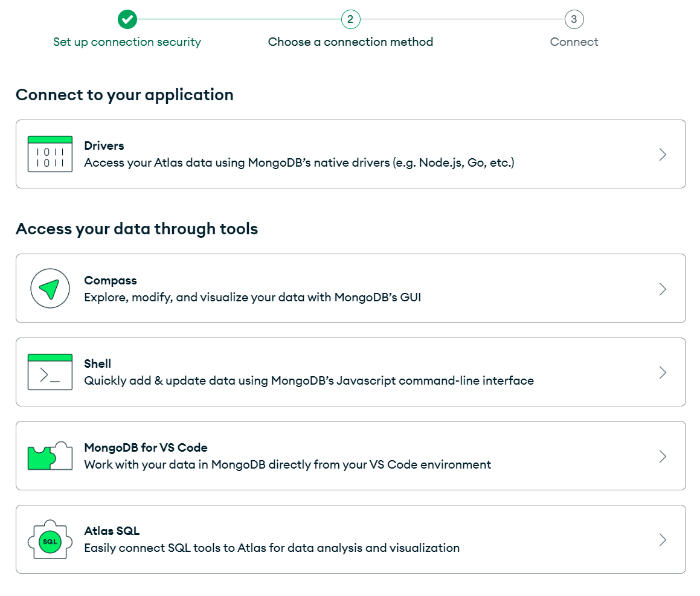The height and width of the screenshot is (596, 700).
Task: Select the Connect step label
Action: pos(574,42)
